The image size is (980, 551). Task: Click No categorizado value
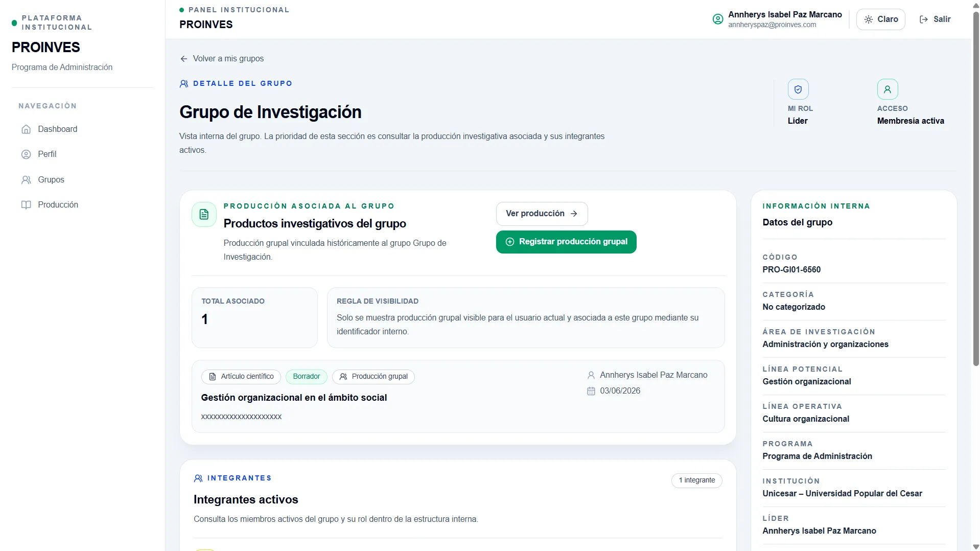(794, 307)
